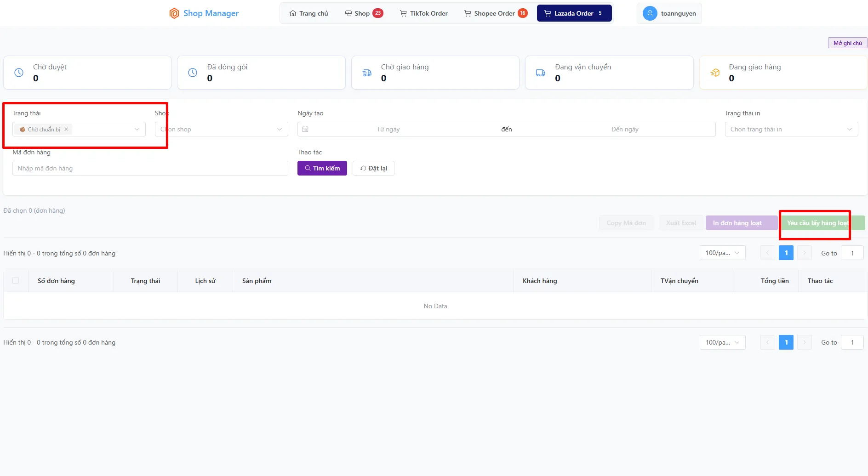
Task: Go to next page in top pagination
Action: [x=804, y=253]
